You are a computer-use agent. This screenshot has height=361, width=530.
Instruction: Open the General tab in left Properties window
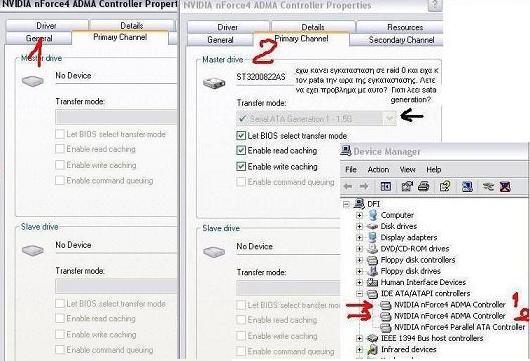39,38
